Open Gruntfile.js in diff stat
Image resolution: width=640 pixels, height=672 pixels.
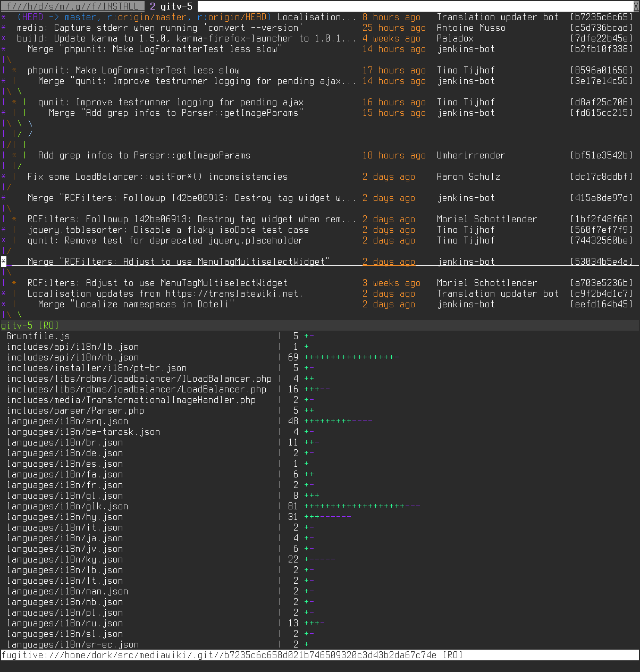[x=38, y=336]
